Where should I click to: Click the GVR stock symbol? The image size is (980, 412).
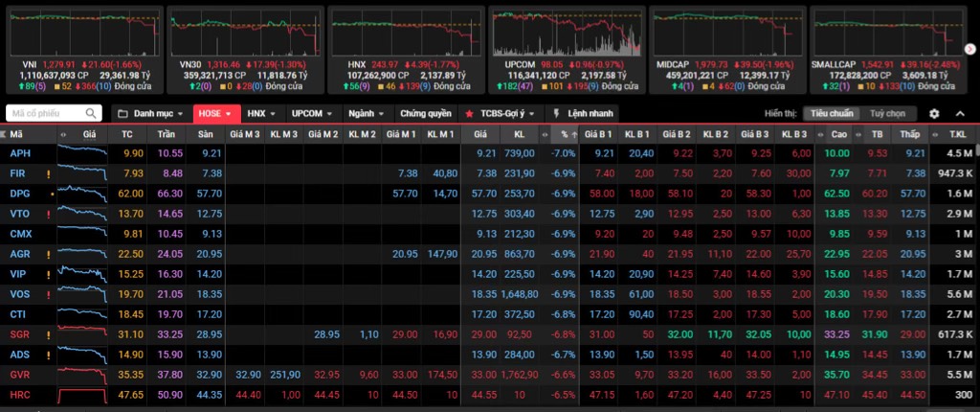pyautogui.click(x=20, y=375)
